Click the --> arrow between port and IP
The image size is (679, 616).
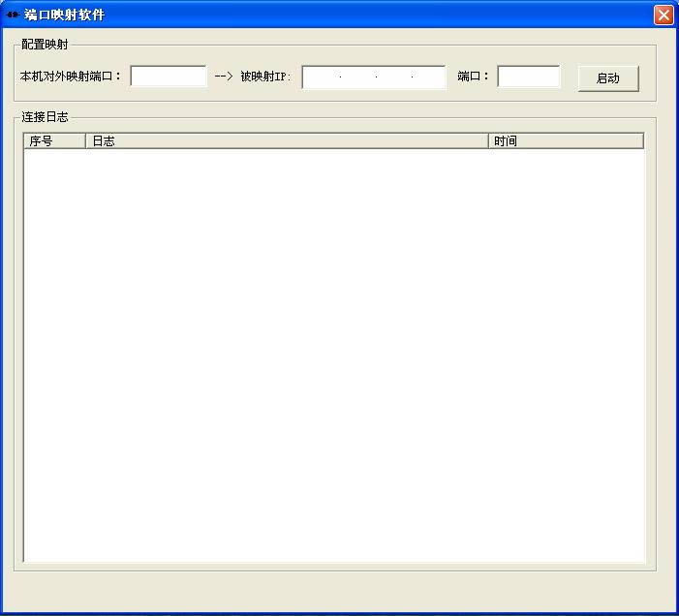(223, 77)
